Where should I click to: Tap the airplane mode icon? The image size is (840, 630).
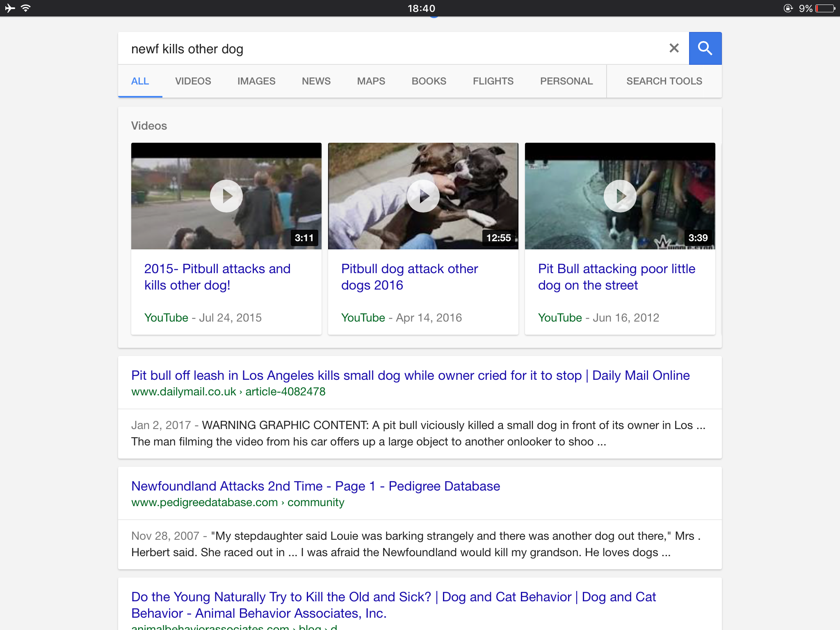pyautogui.click(x=10, y=8)
